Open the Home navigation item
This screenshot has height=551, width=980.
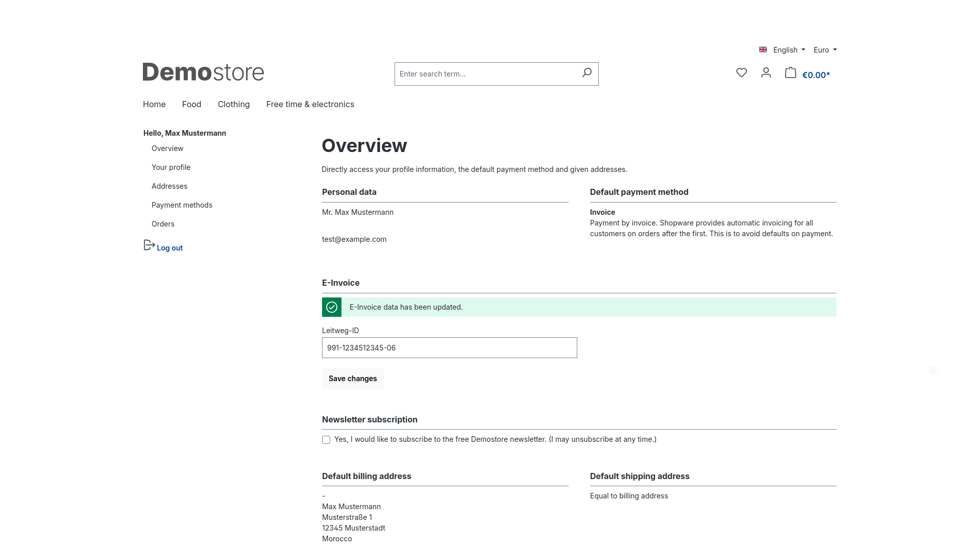154,104
